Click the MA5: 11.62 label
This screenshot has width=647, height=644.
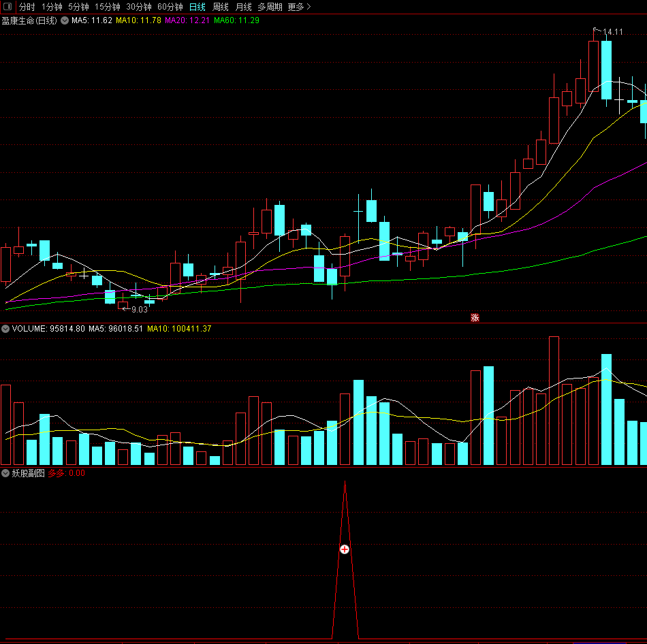(92, 20)
